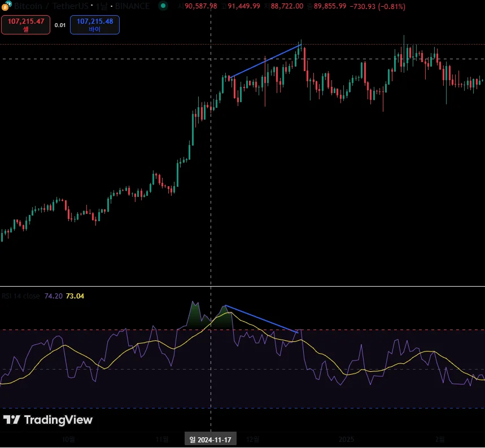Click the green market status indicator dot
This screenshot has height=448, width=485.
[163, 6]
